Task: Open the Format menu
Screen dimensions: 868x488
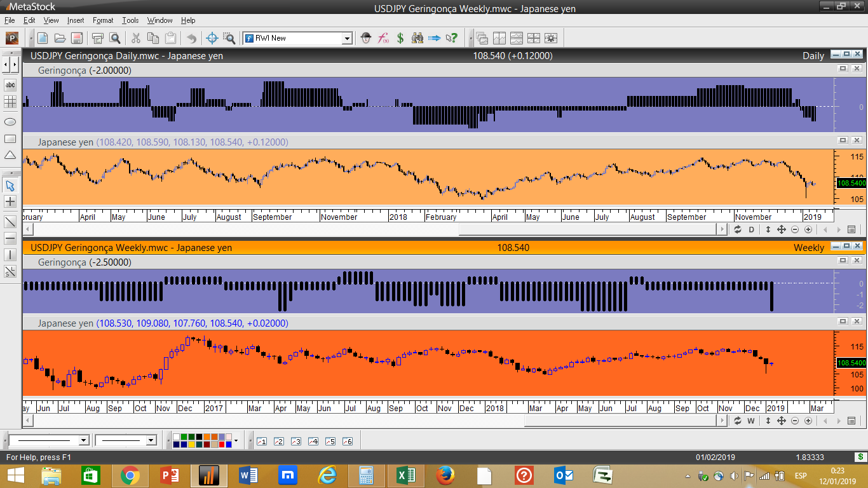Action: tap(103, 20)
